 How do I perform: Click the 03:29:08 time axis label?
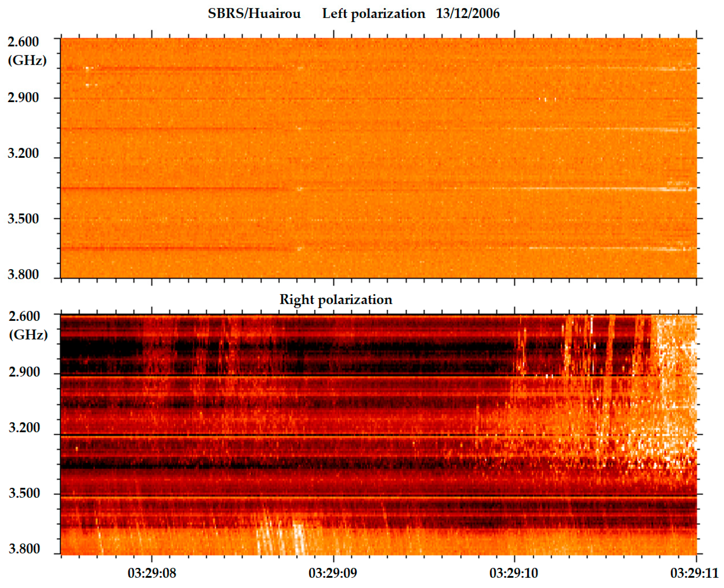click(152, 573)
